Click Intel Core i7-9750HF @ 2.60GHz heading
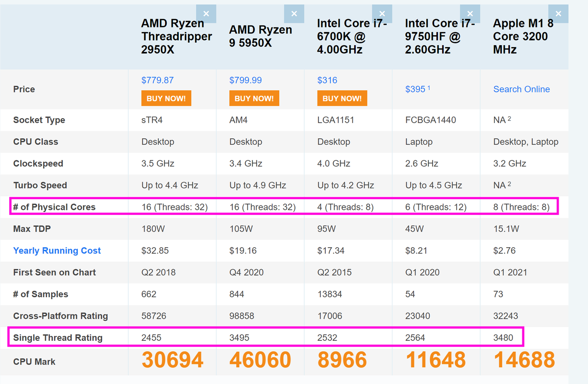 [440, 36]
